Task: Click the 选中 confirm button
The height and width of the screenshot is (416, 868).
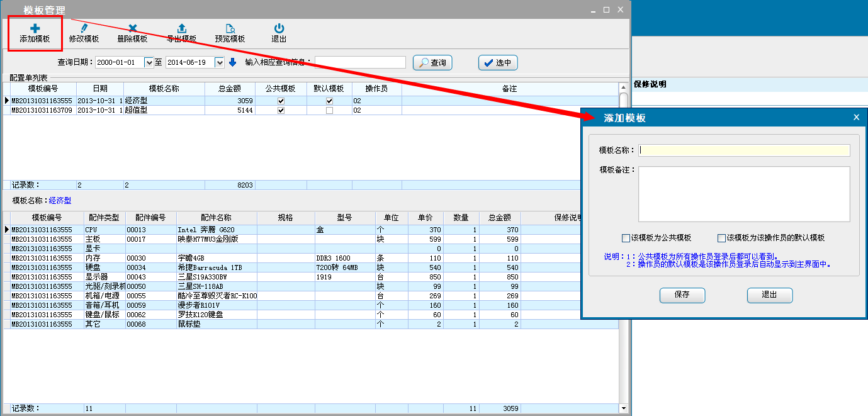Action: (x=497, y=62)
